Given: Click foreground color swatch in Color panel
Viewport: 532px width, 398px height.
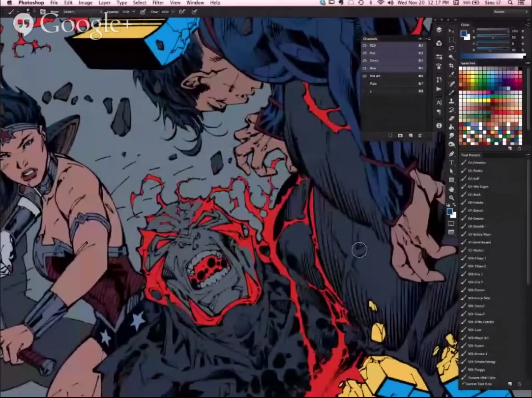Looking at the screenshot, I should click(x=464, y=33).
